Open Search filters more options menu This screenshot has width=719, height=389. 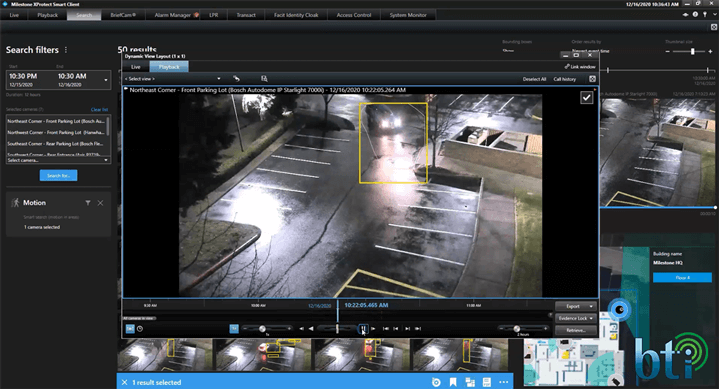pyautogui.click(x=66, y=50)
